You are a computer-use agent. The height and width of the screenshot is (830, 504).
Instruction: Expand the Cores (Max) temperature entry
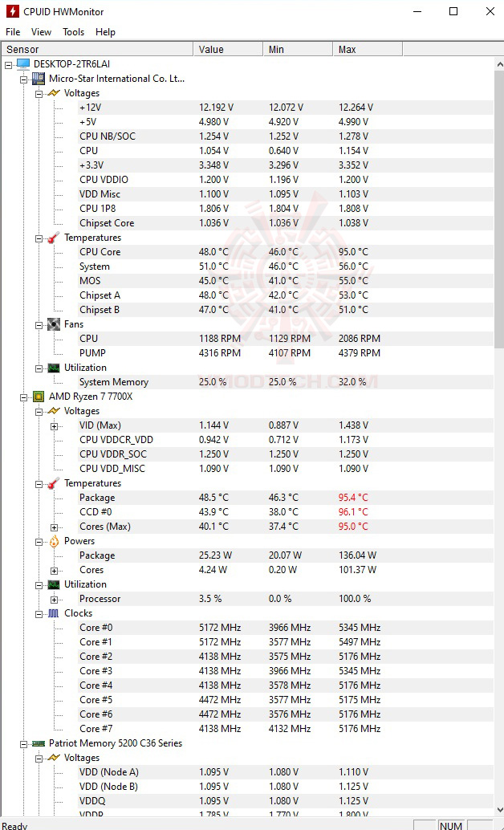pos(54,527)
